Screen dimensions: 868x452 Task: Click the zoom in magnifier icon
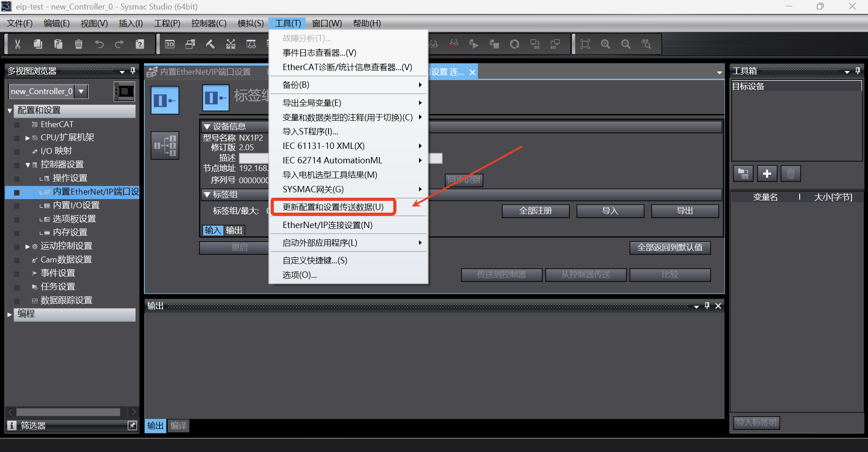606,44
